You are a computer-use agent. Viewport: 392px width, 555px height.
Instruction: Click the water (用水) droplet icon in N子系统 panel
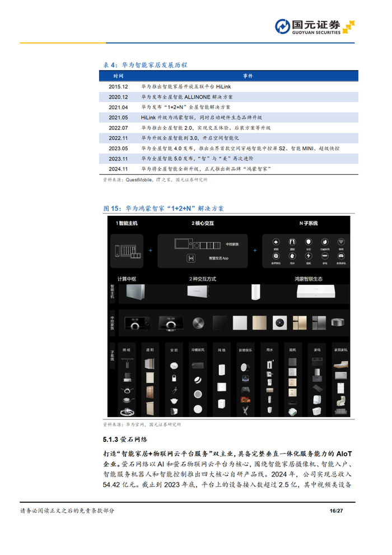pos(292,256)
